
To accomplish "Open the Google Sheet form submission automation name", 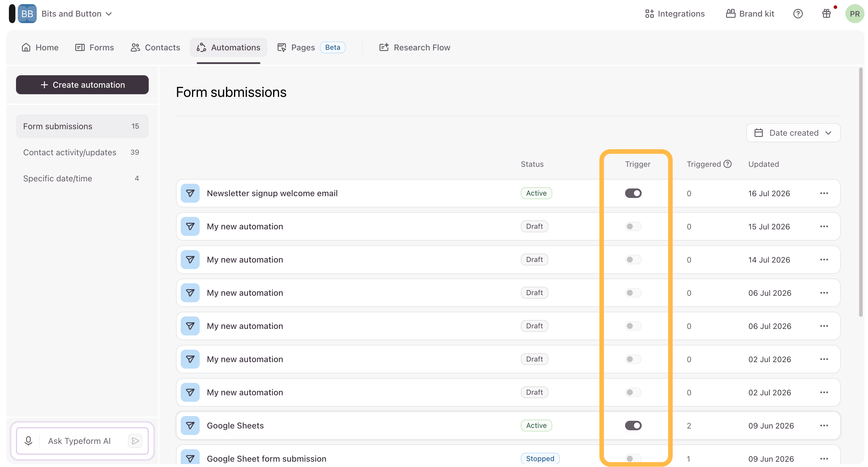I will 267,459.
